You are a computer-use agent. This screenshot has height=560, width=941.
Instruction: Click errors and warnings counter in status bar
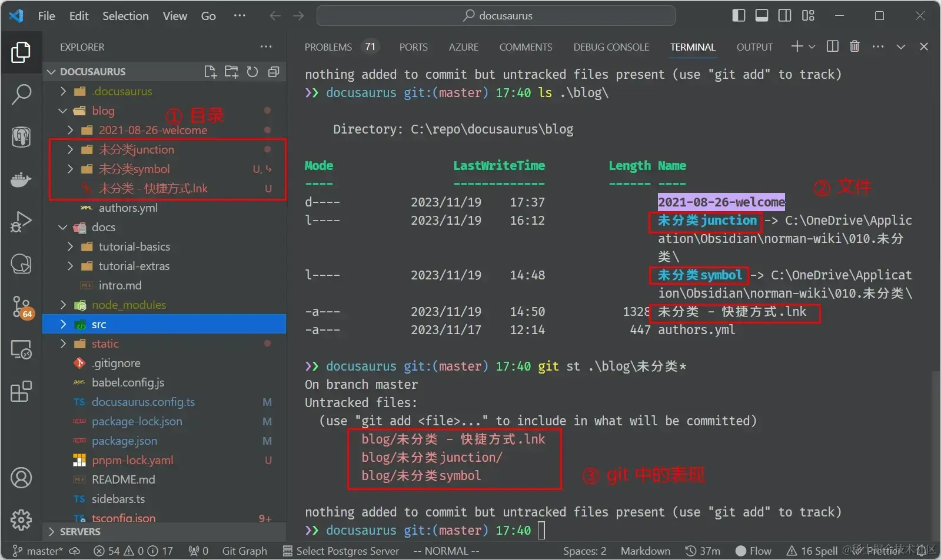click(134, 551)
